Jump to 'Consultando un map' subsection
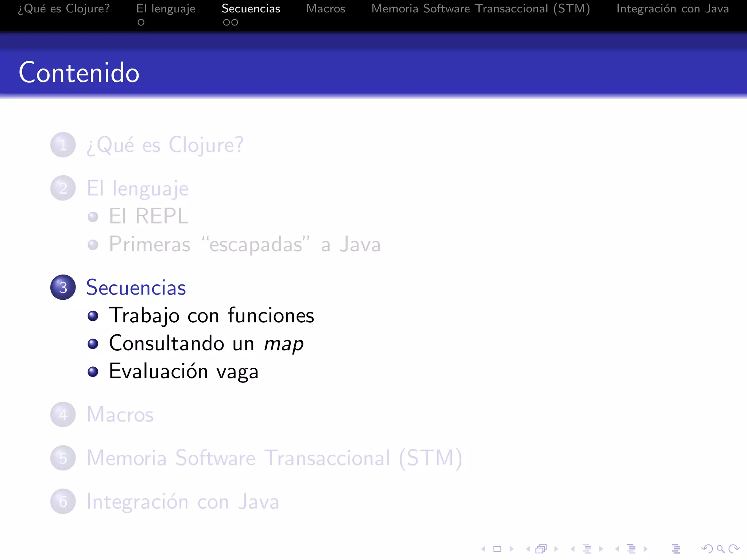The image size is (747, 560). pyautogui.click(x=206, y=343)
